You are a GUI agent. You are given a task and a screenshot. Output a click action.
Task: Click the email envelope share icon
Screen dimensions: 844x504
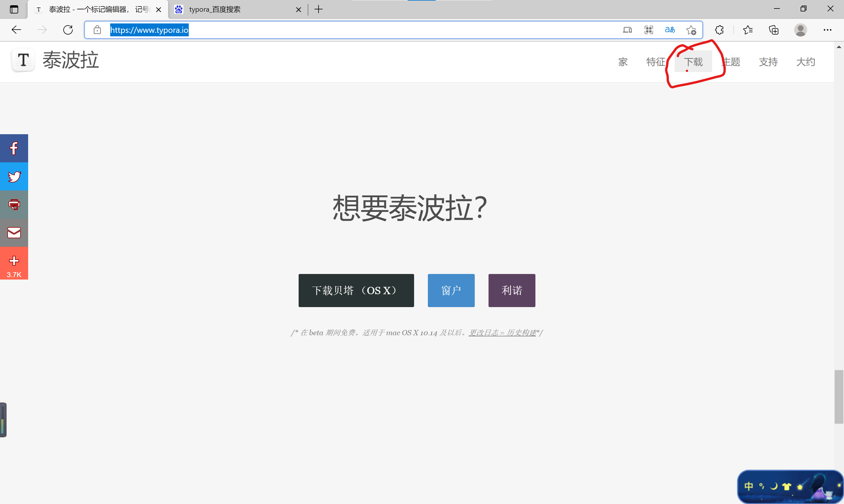pyautogui.click(x=14, y=233)
